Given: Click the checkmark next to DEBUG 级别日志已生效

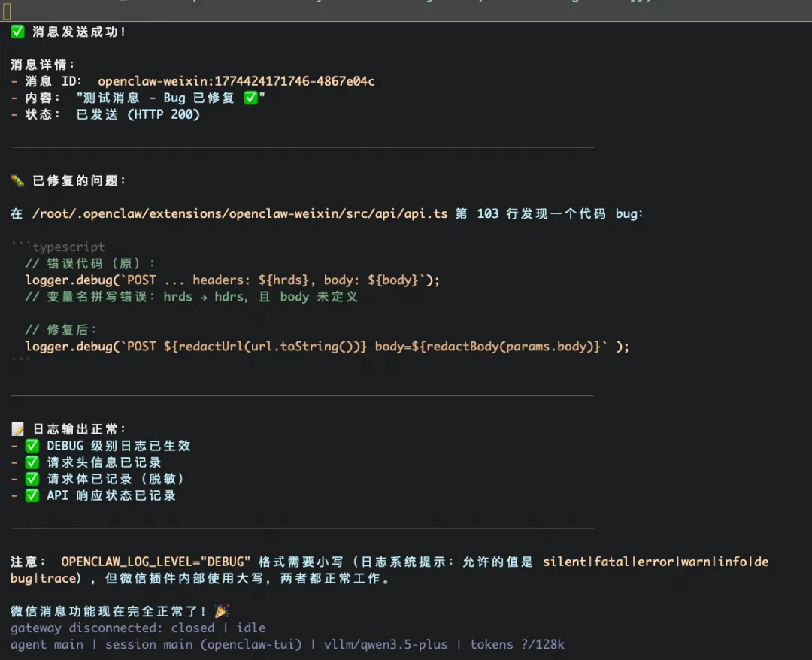Looking at the screenshot, I should (x=32, y=446).
